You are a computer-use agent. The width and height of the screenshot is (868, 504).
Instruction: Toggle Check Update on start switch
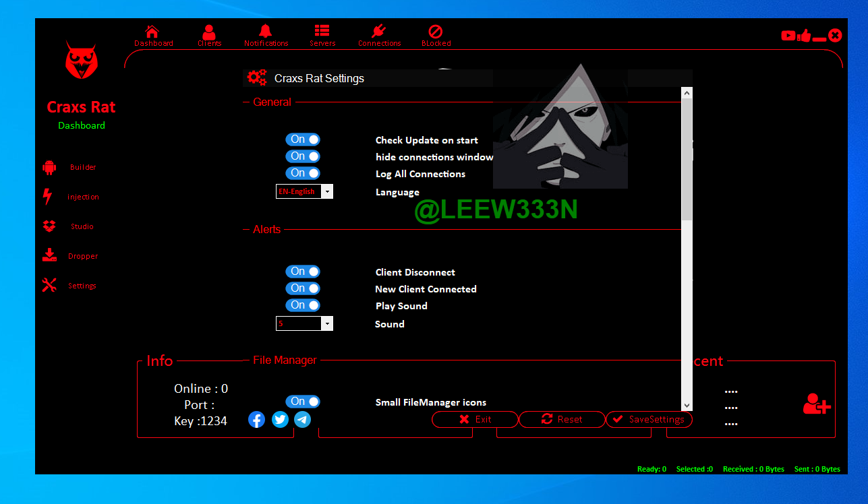302,139
